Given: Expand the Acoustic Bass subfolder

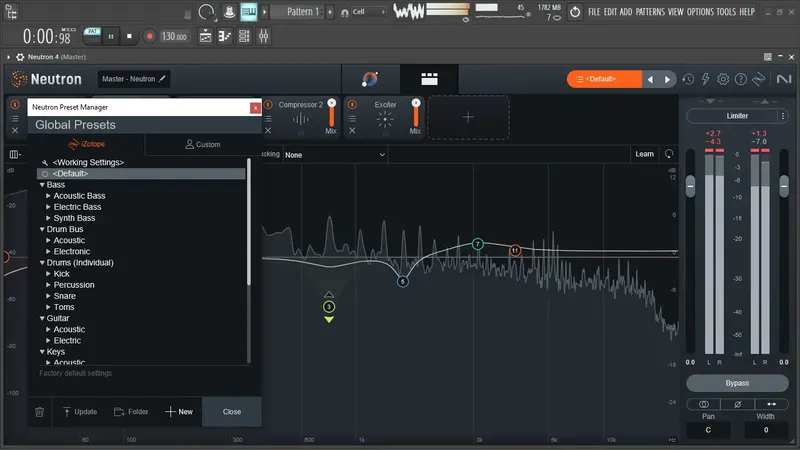Looking at the screenshot, I should tap(48, 196).
